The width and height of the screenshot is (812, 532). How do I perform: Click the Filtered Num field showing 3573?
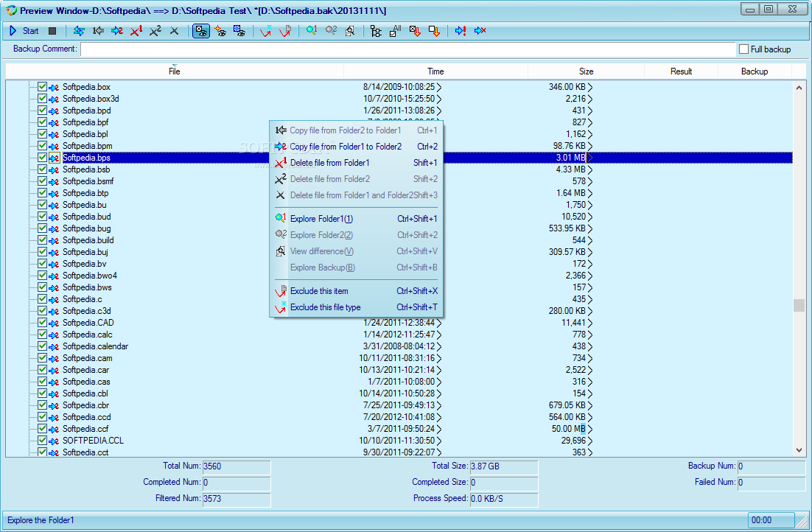[x=236, y=498]
